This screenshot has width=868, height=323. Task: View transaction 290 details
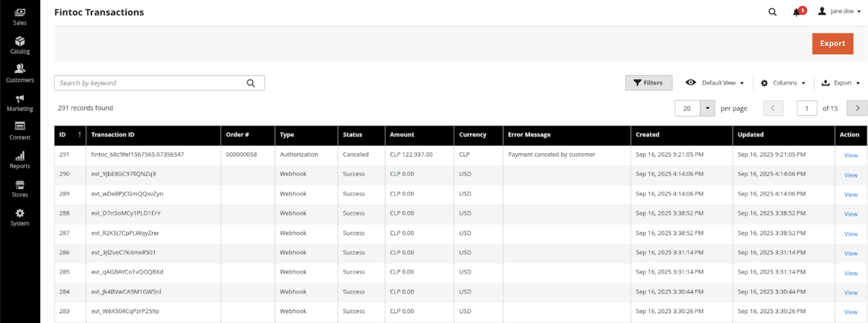point(851,175)
